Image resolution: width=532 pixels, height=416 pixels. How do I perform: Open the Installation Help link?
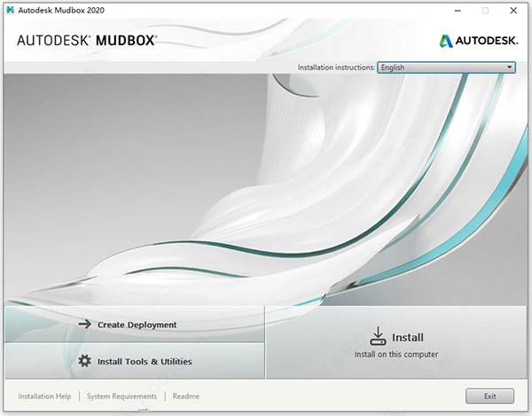(x=44, y=396)
